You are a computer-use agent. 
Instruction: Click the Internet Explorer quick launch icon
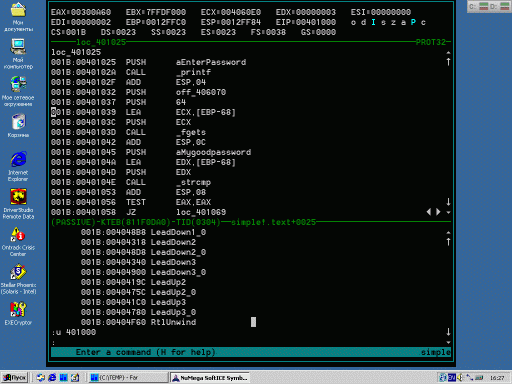(x=52, y=377)
